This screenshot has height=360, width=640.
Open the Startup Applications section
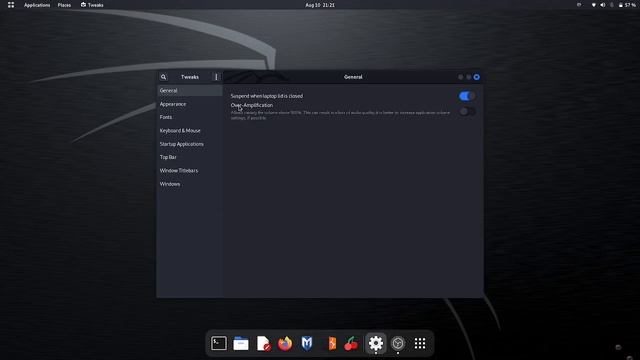pos(190,144)
